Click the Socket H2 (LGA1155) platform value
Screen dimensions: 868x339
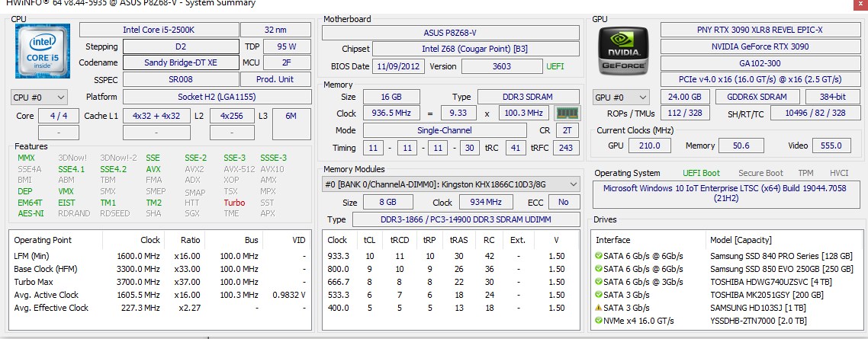[x=217, y=97]
